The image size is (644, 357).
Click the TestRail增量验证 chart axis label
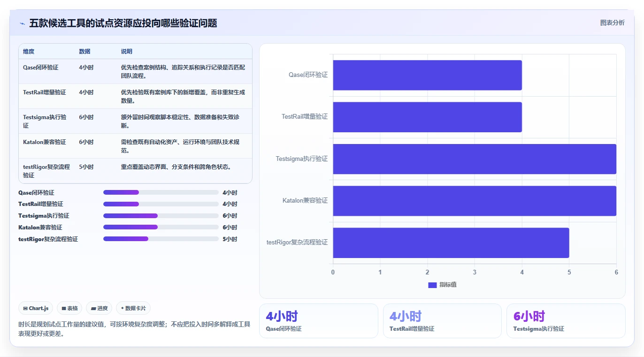point(305,117)
